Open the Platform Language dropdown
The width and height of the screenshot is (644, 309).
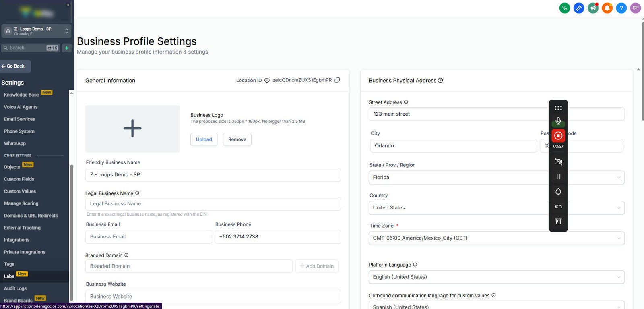(x=497, y=277)
